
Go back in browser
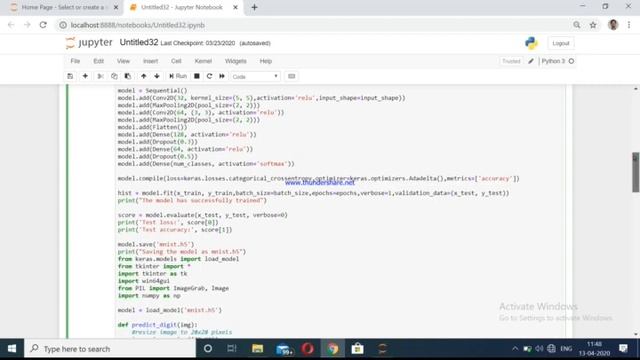(x=11, y=25)
